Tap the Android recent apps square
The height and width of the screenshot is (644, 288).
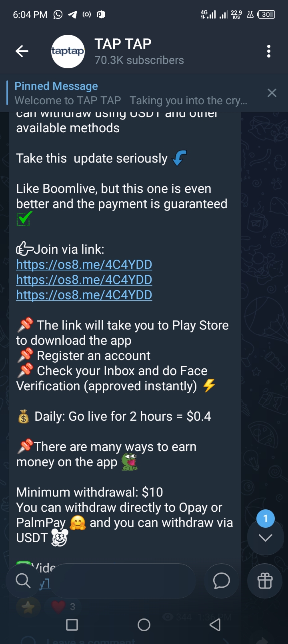72,625
